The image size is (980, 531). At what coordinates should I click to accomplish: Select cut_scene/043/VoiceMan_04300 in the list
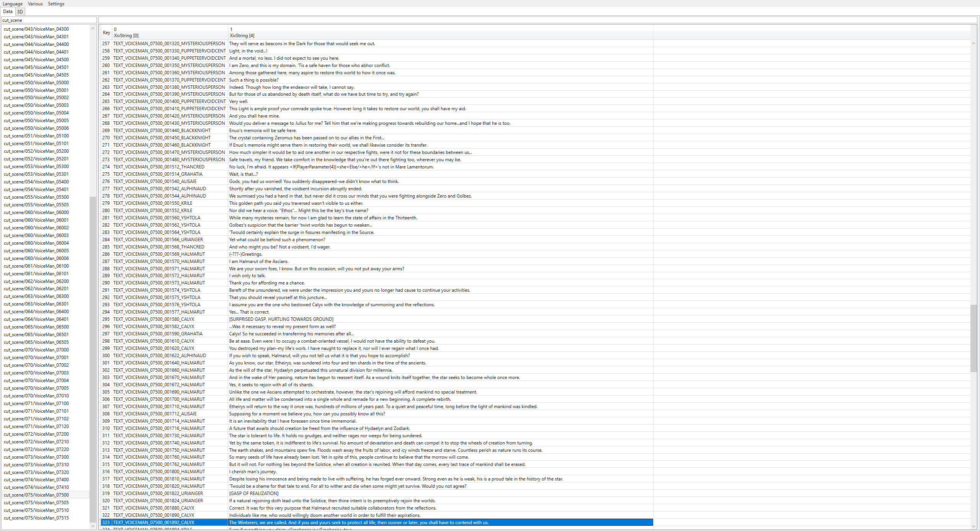click(x=36, y=29)
